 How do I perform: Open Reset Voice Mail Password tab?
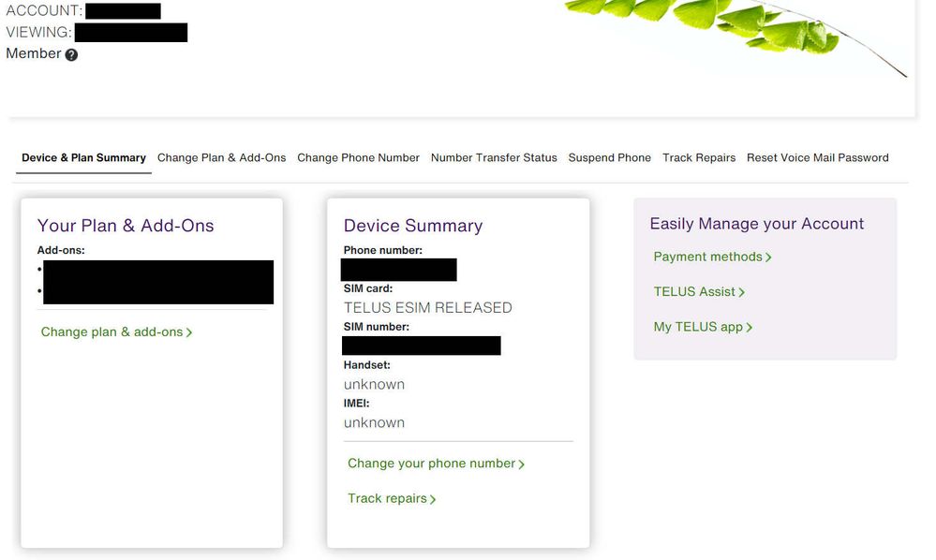pyautogui.click(x=817, y=157)
